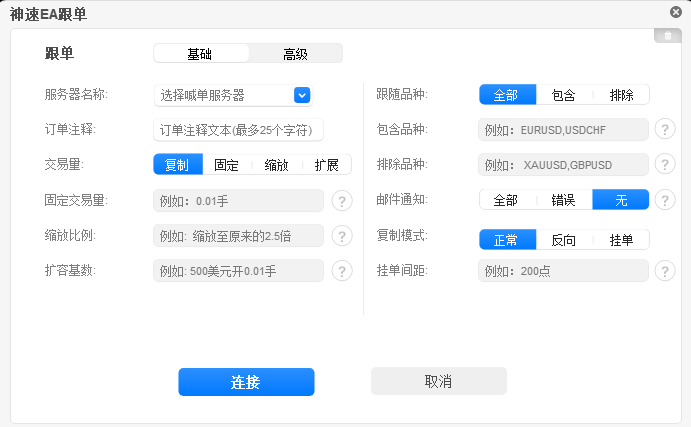Click the 连接 button
Viewport: 691px width, 427px height.
(246, 382)
